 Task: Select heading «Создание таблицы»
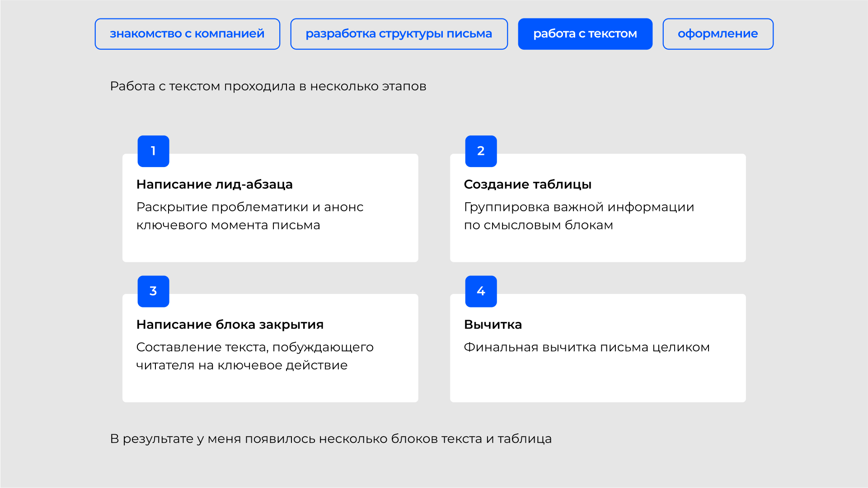(x=527, y=184)
